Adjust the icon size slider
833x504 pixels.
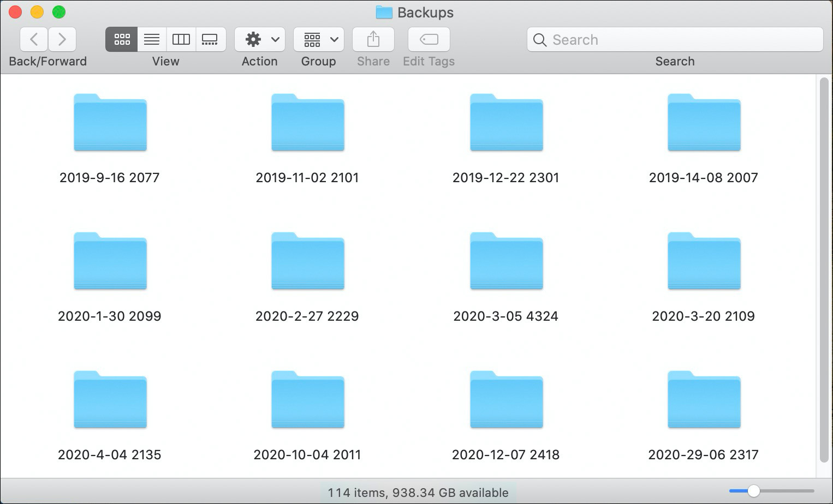[x=755, y=490]
